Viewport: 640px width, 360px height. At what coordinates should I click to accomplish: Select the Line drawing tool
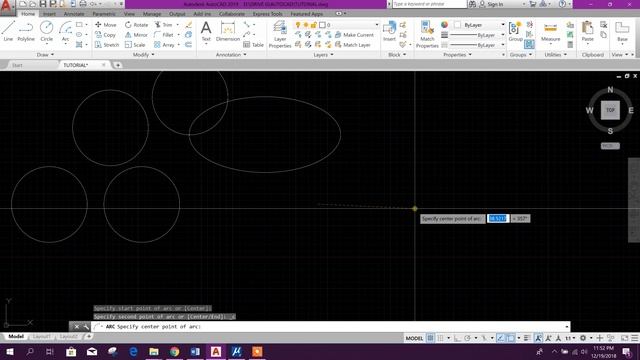pyautogui.click(x=8, y=31)
